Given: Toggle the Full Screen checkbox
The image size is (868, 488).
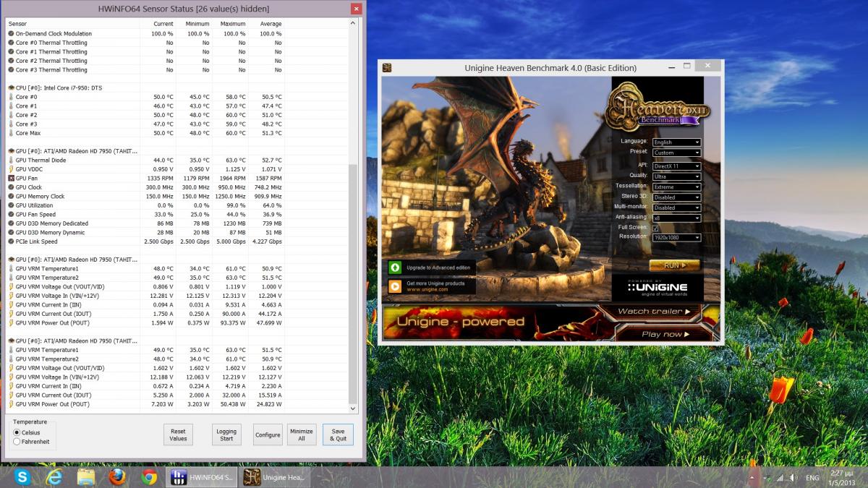Looking at the screenshot, I should (x=655, y=228).
